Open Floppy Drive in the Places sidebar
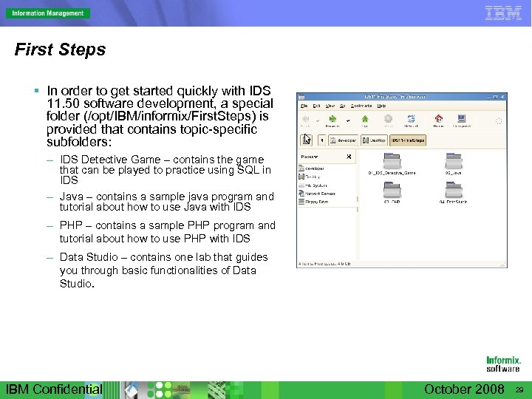 (313, 202)
